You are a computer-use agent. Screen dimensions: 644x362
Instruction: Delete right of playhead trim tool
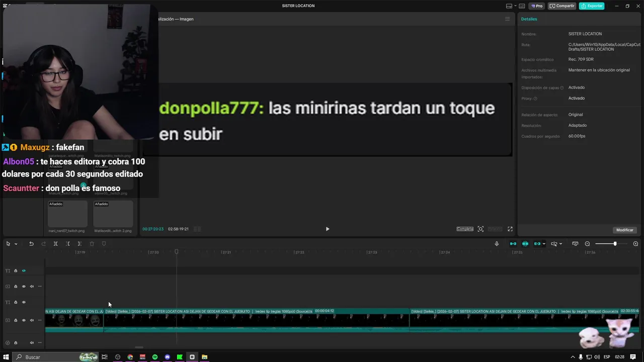coord(79,244)
